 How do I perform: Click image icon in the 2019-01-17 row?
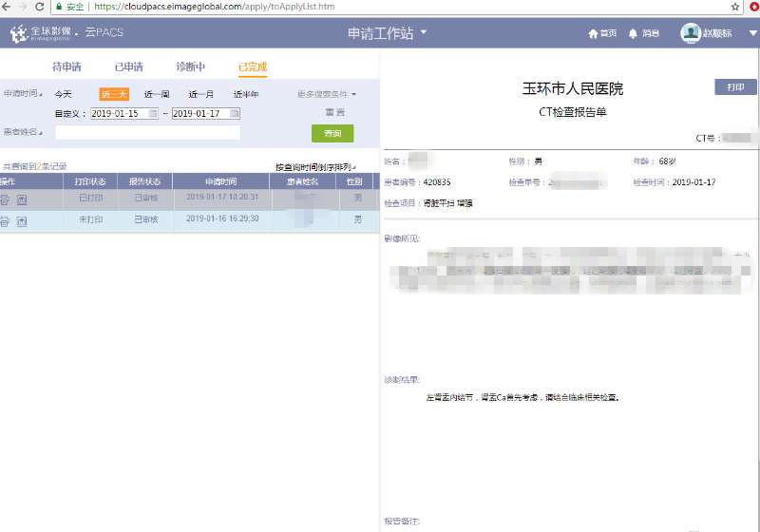tap(22, 199)
